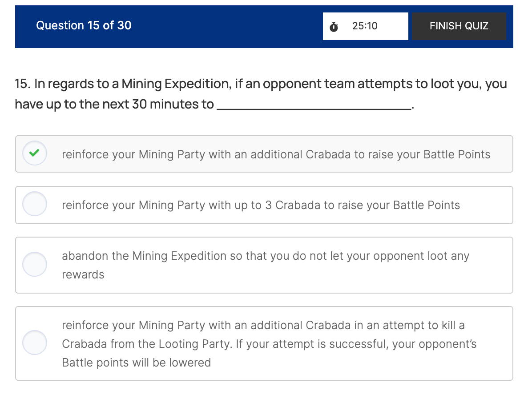Choose the 'abandon the Mining Expedition' radio button
The image size is (532, 395).
pos(34,265)
